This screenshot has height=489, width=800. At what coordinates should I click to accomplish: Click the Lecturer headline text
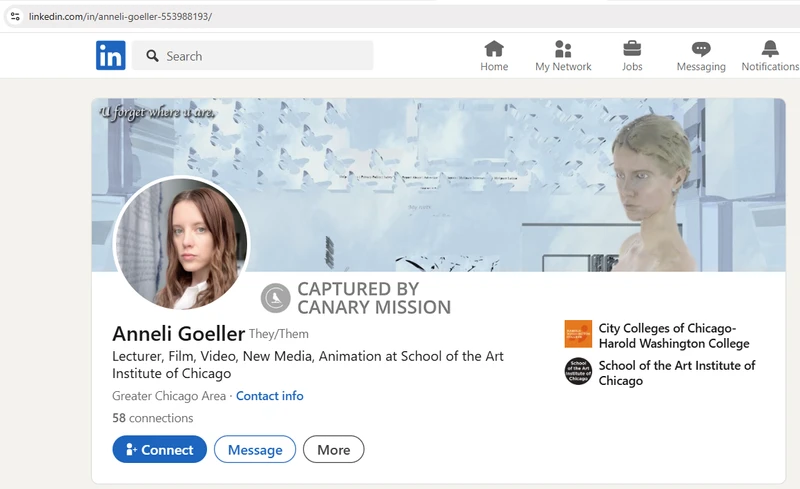tap(308, 364)
